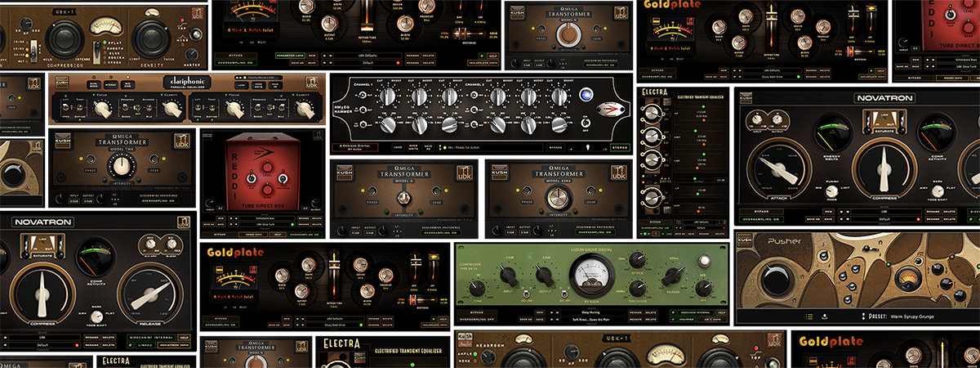The width and height of the screenshot is (980, 368).
Task: Click the VU meter on the green AR-1 compressor
Action: [x=592, y=276]
